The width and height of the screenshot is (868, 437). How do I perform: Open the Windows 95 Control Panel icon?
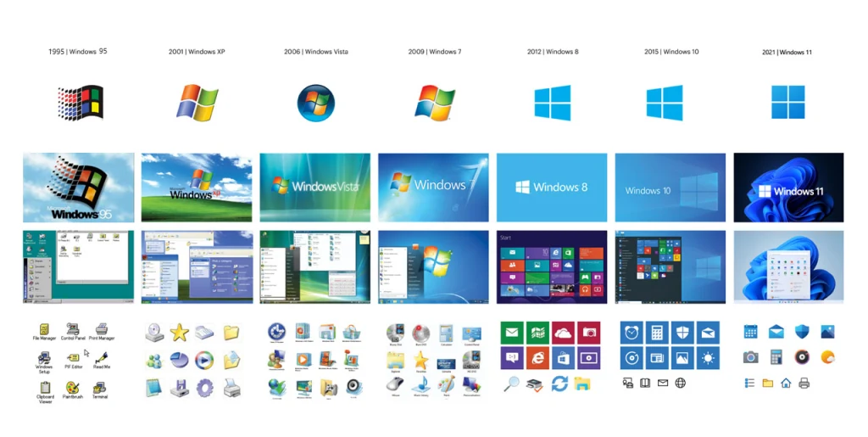73,331
